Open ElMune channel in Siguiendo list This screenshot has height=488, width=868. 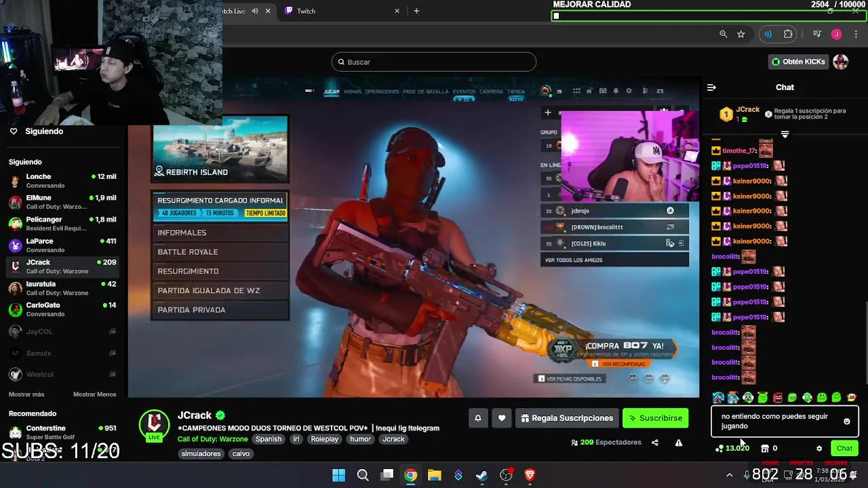64,202
